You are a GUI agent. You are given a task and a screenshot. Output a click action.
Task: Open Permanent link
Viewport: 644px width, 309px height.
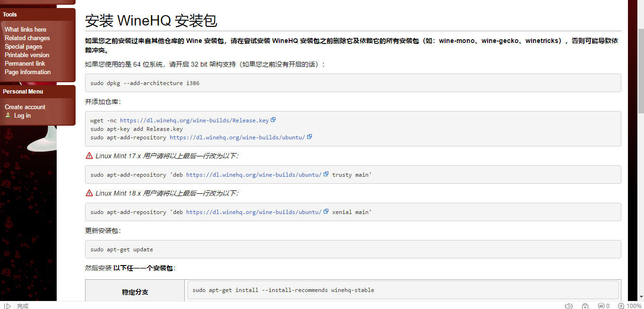point(25,63)
